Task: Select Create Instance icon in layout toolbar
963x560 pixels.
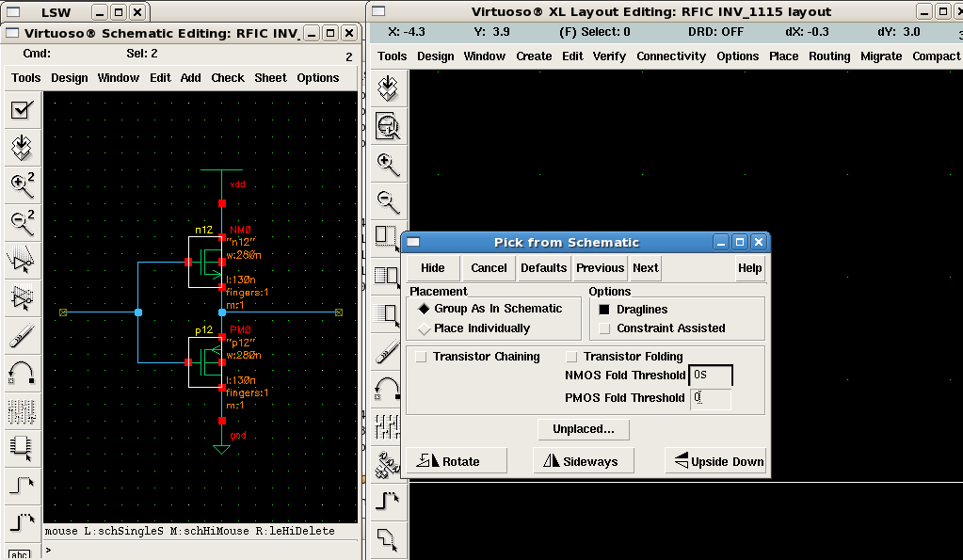Action: [387, 464]
